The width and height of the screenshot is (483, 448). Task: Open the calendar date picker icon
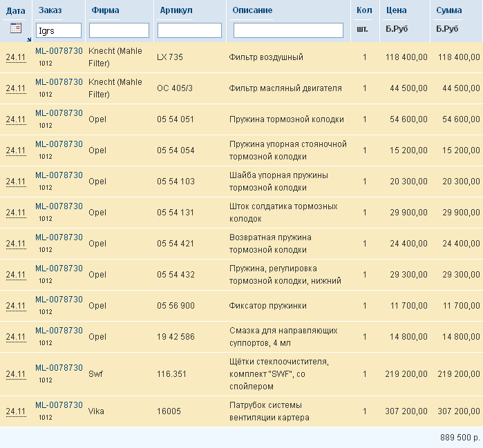point(16,28)
